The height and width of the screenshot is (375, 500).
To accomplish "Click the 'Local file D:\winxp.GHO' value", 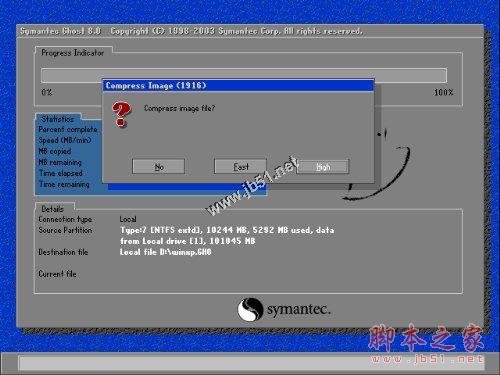I will [166, 252].
